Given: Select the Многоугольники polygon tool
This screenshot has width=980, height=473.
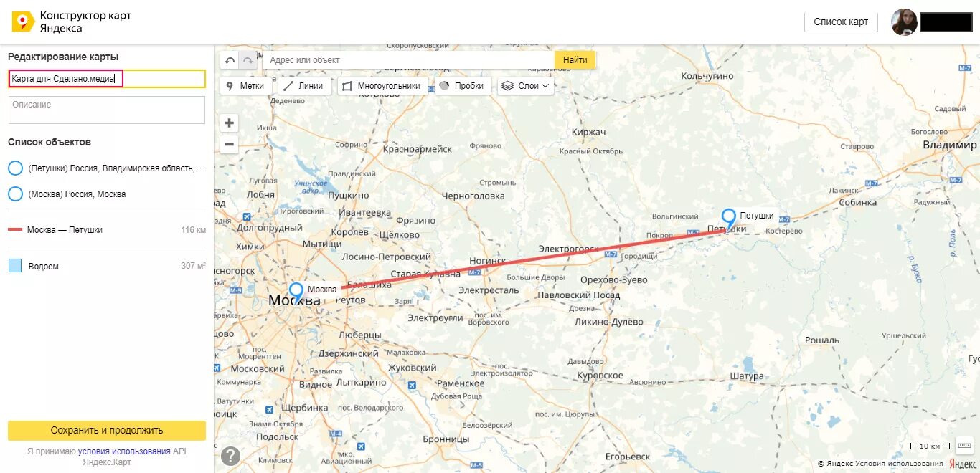Looking at the screenshot, I should pyautogui.click(x=382, y=86).
